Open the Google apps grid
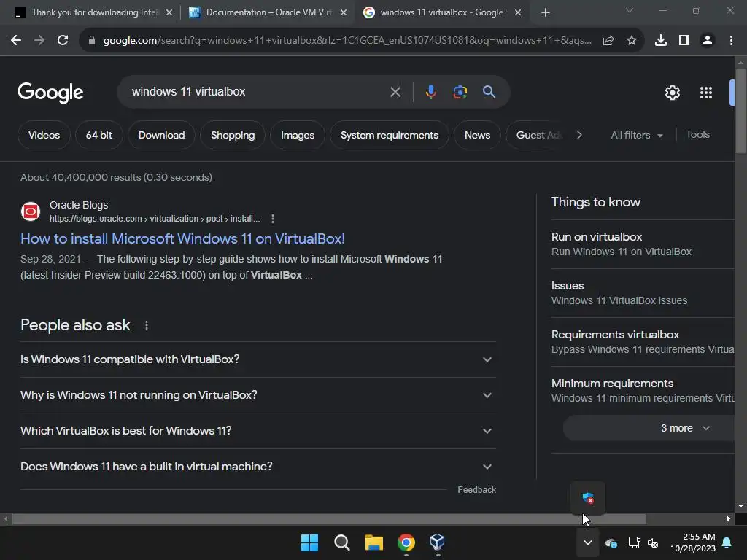Image resolution: width=747 pixels, height=560 pixels. click(706, 93)
